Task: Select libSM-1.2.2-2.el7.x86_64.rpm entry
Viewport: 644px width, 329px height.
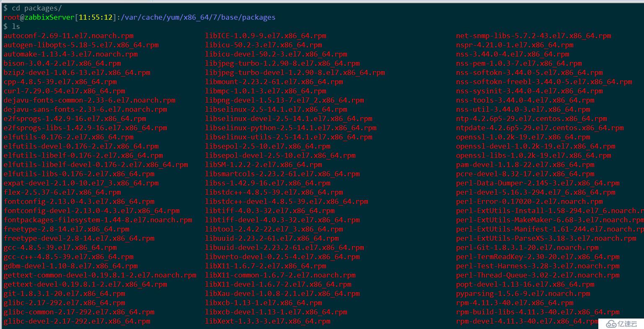Action: [x=264, y=165]
